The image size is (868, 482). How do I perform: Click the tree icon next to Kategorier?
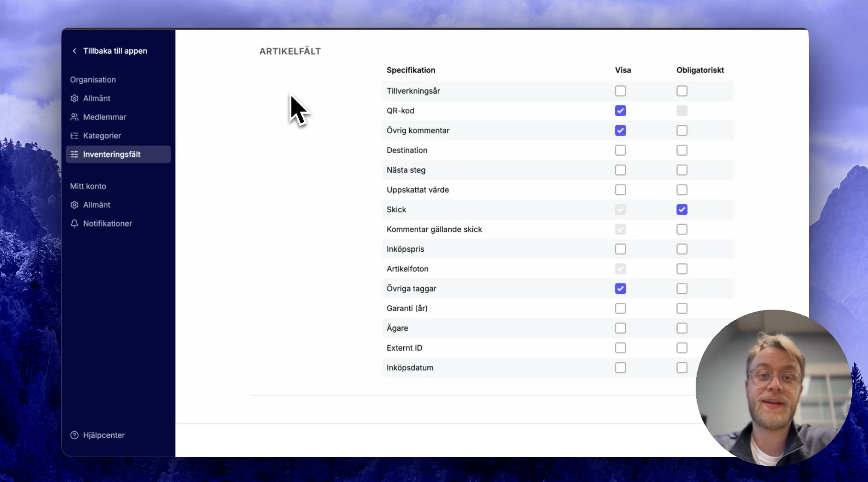pos(74,136)
